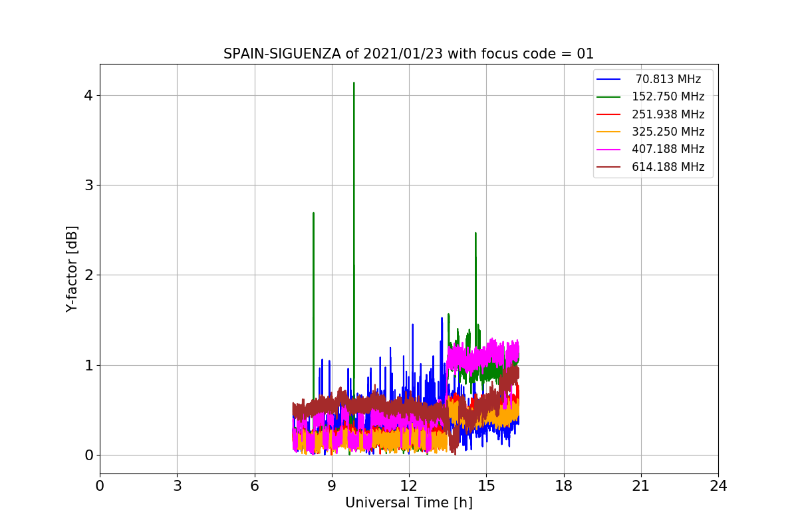The height and width of the screenshot is (532, 798).
Task: Select the 152.750 MHz legend label
Action: [x=668, y=96]
